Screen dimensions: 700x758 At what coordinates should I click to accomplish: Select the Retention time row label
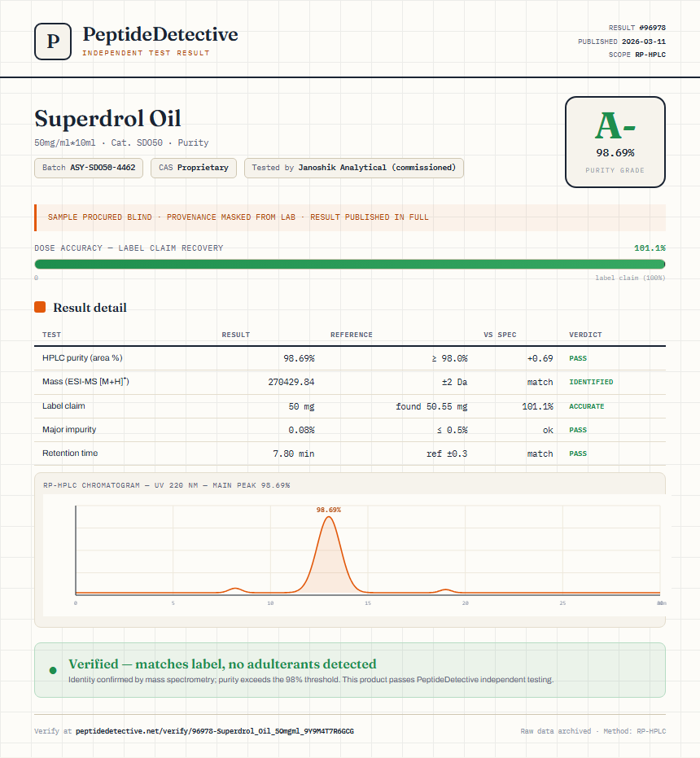tap(70, 453)
